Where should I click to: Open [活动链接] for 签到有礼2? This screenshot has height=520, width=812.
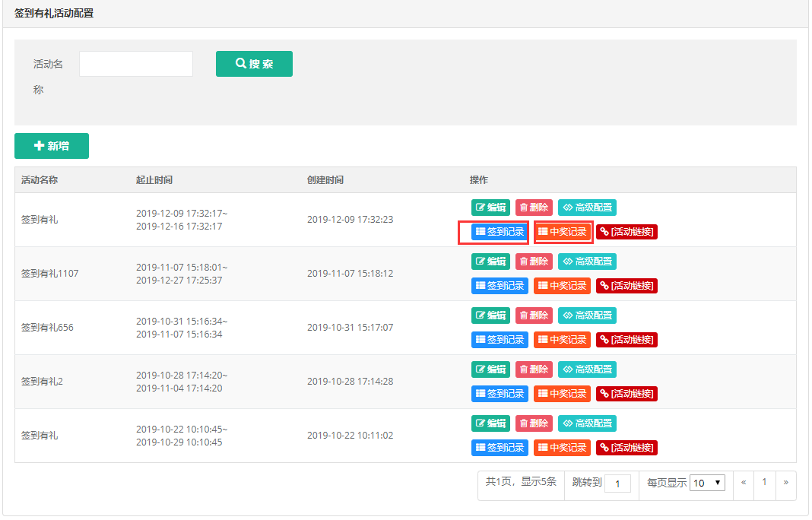pyautogui.click(x=626, y=394)
